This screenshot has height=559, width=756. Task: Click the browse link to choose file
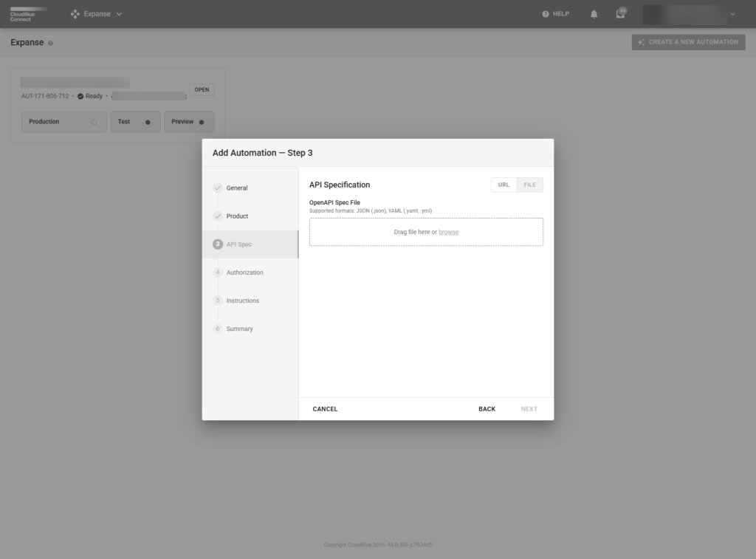tap(448, 232)
